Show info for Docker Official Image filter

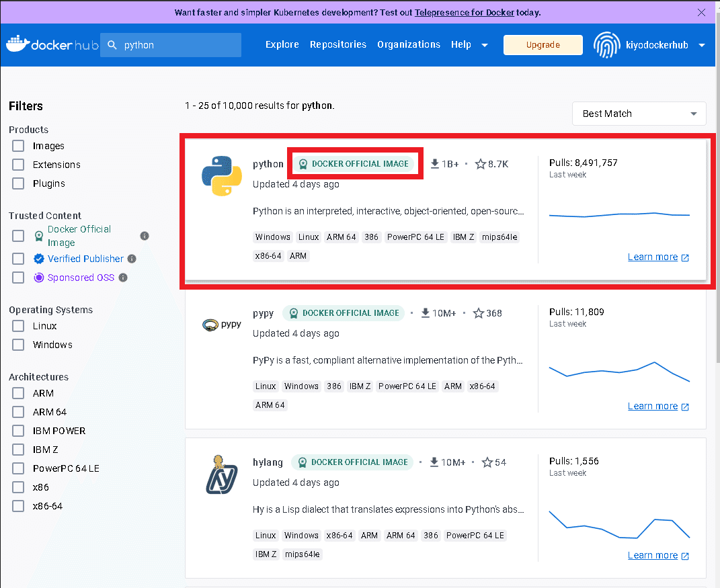pos(145,236)
